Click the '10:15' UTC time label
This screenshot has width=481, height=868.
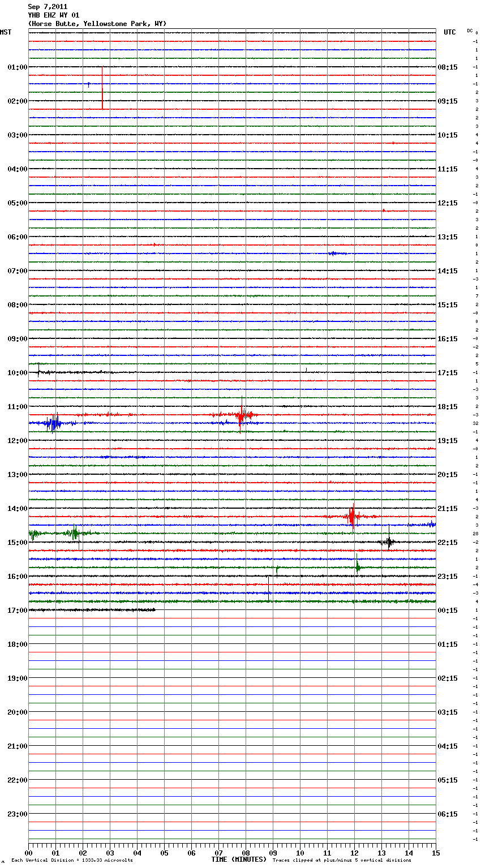click(x=448, y=135)
